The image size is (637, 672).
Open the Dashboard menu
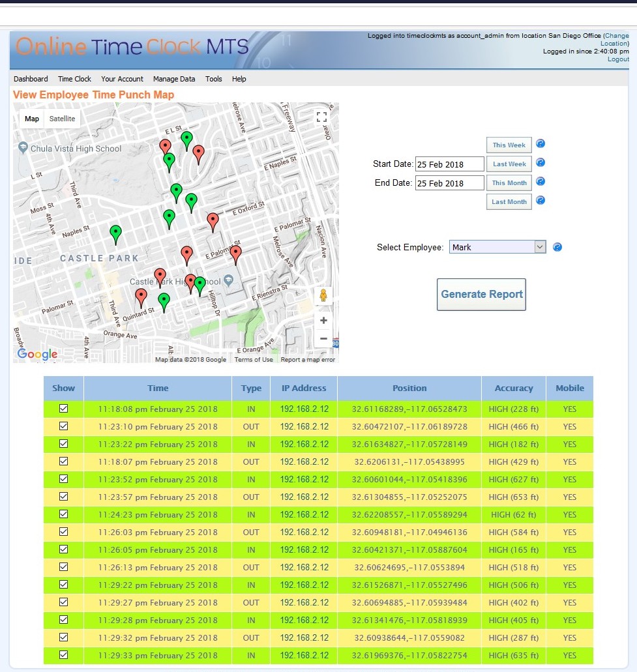pos(31,79)
